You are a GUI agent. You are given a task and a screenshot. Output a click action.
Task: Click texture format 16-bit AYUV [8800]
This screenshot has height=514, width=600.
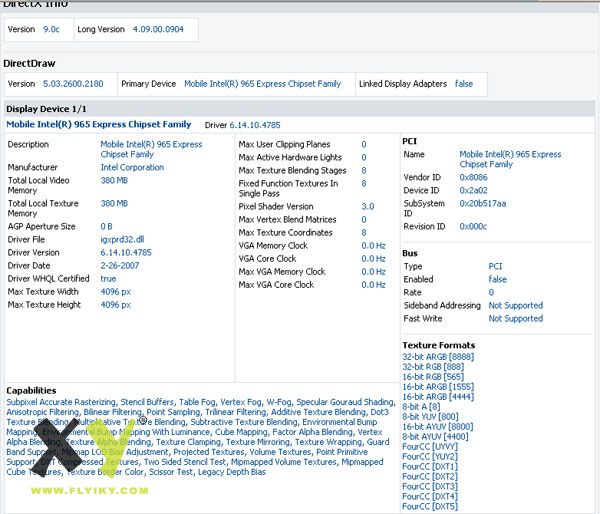tap(438, 426)
